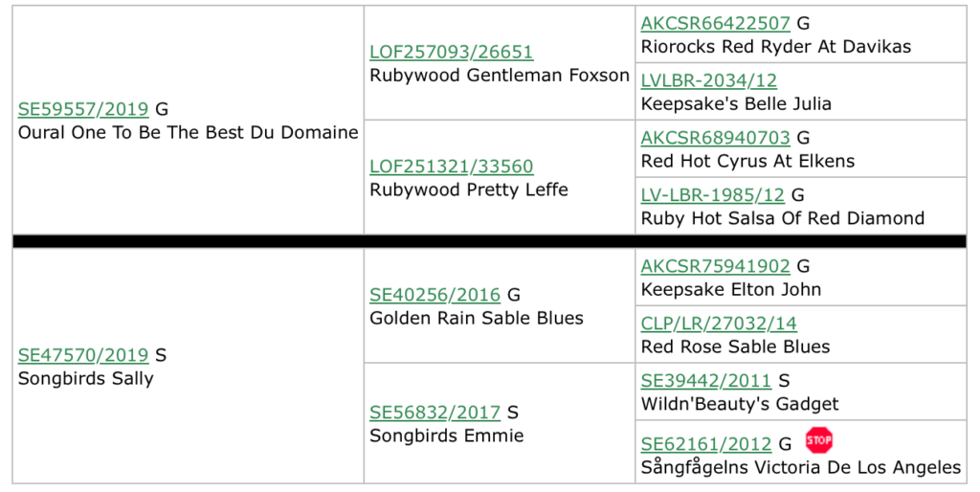Open registration link LOF257093/26651

click(x=452, y=52)
